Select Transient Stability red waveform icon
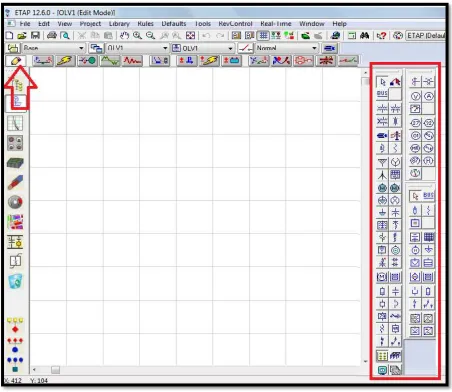Screen dimensions: 452x392 click(x=132, y=61)
